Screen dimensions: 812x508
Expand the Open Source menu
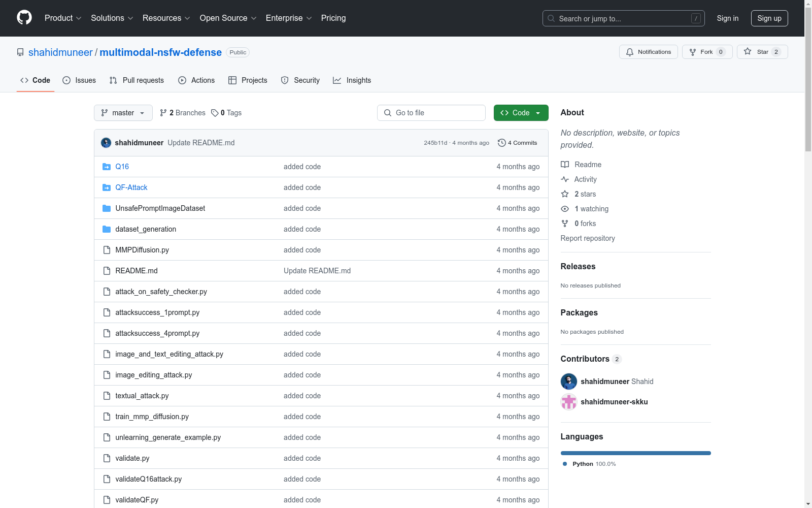pos(228,18)
